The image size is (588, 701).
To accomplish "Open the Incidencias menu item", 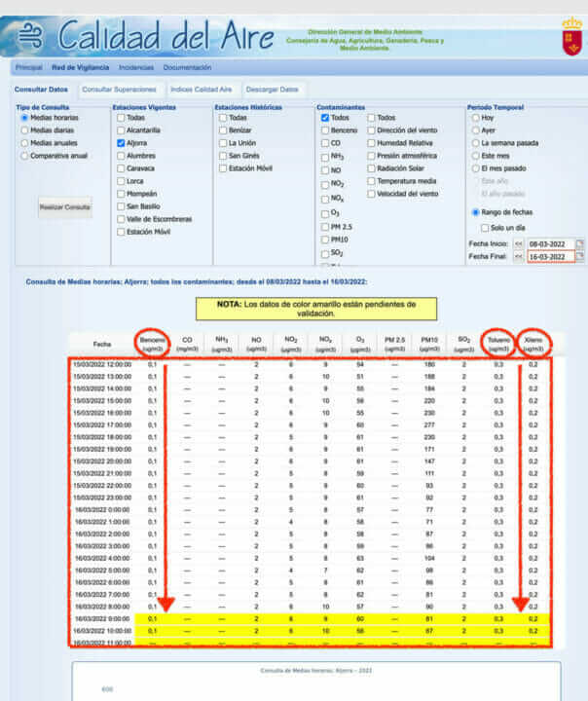I will point(136,67).
